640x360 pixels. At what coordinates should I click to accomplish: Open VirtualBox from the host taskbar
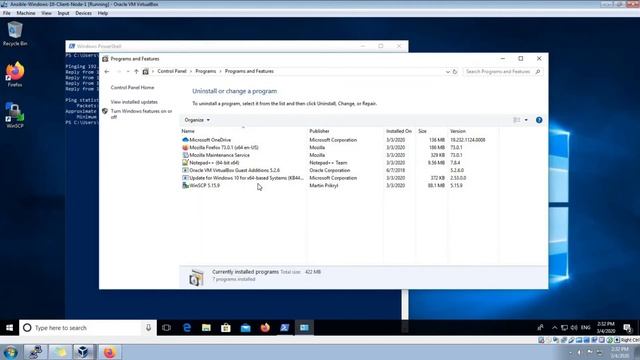coord(84,352)
